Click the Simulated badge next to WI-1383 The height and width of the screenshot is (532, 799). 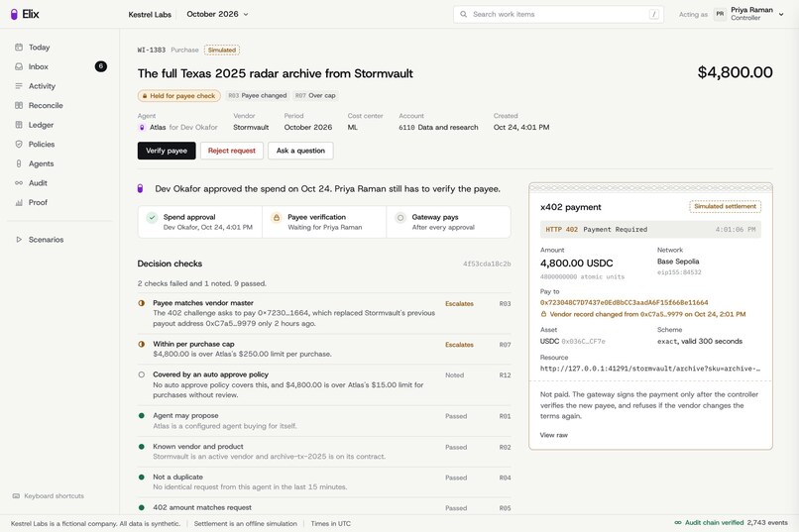(222, 50)
